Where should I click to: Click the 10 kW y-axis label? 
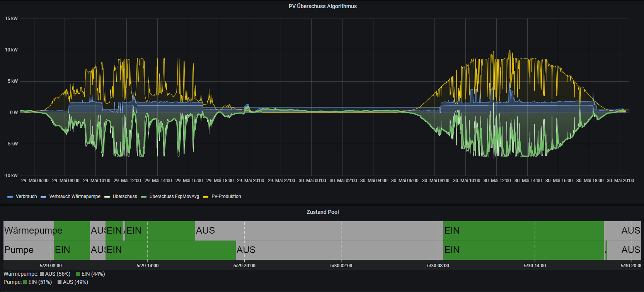(11, 50)
